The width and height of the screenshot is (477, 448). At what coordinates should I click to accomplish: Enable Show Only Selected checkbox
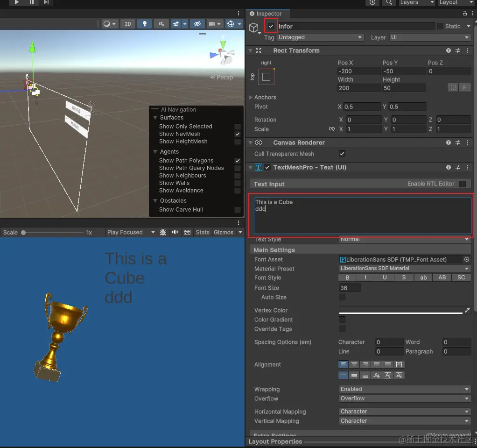pos(238,127)
